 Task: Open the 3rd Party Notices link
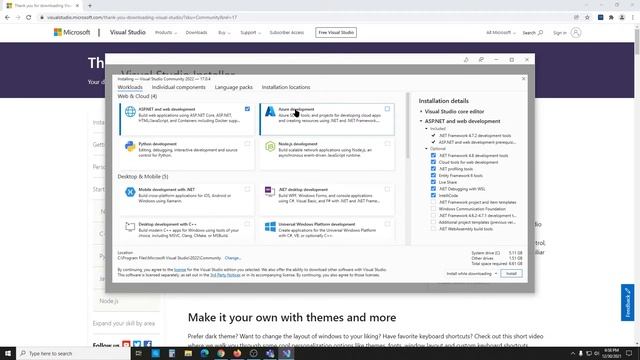[225, 275]
